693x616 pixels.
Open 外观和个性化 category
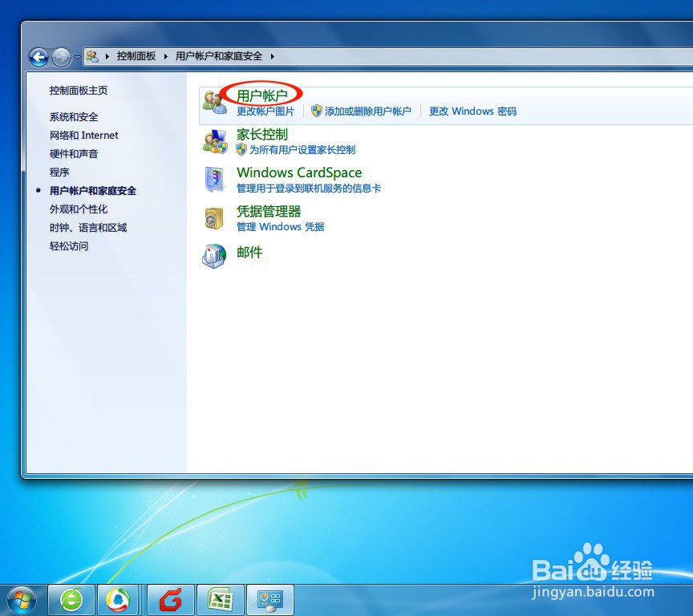pos(79,209)
